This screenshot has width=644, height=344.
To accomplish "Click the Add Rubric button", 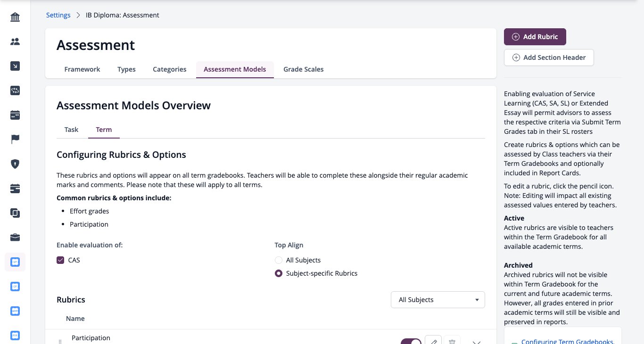I will click(x=535, y=37).
